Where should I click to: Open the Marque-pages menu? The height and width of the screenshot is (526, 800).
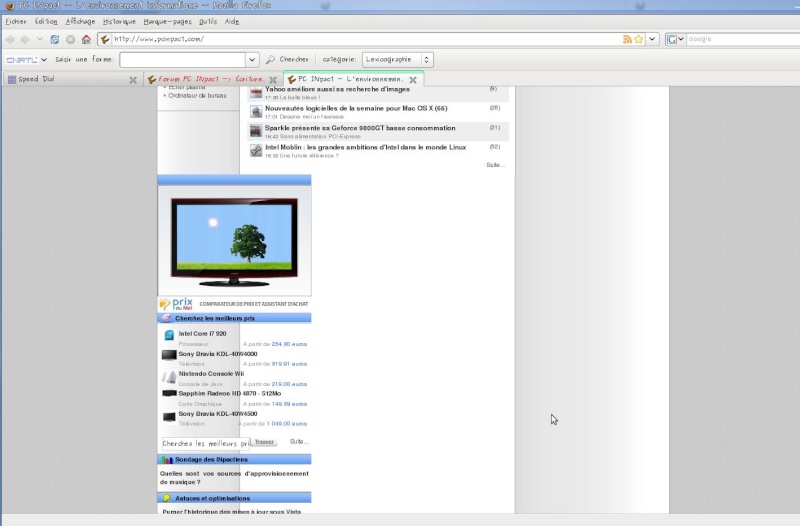(x=167, y=21)
